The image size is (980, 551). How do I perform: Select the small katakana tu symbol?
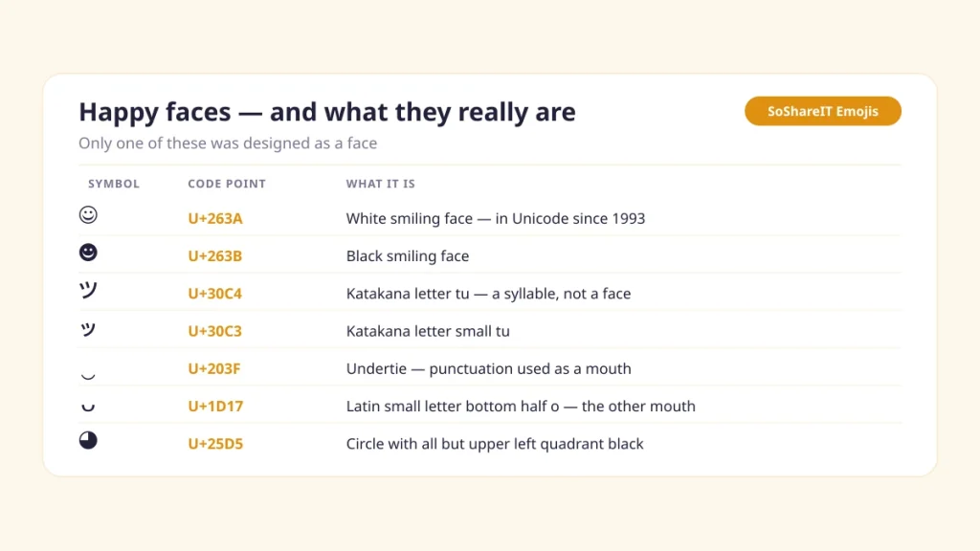[x=88, y=329]
